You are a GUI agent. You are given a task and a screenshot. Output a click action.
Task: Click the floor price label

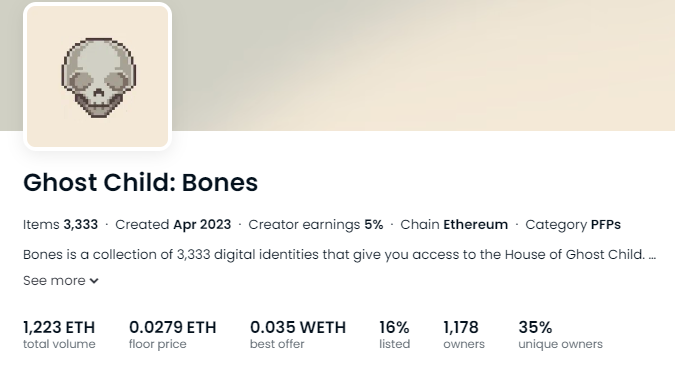pos(158,344)
